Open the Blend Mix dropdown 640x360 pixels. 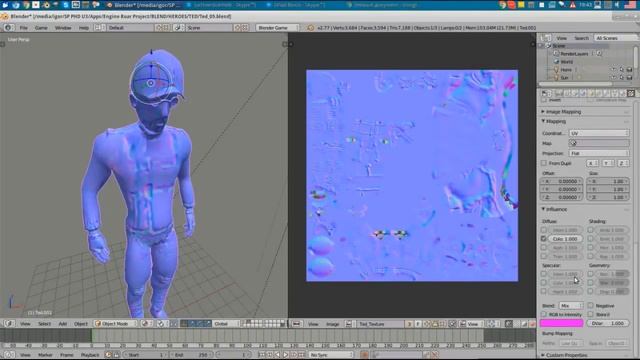pos(571,305)
